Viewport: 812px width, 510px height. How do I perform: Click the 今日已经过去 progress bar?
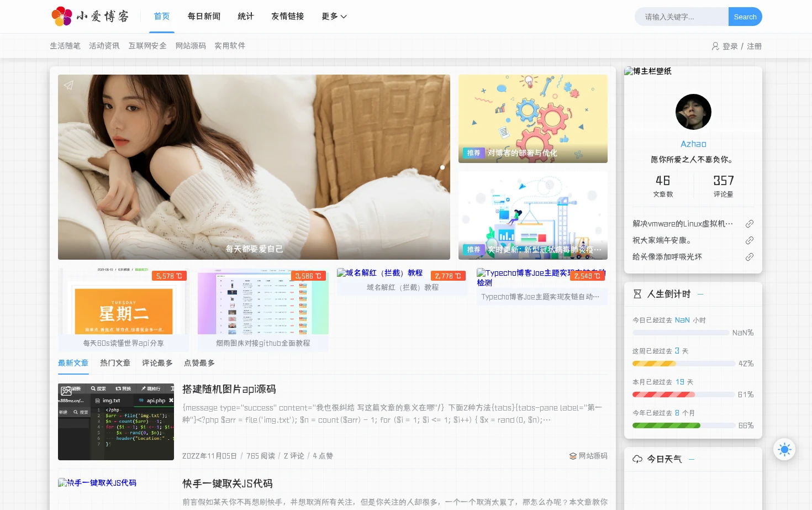[681, 333]
